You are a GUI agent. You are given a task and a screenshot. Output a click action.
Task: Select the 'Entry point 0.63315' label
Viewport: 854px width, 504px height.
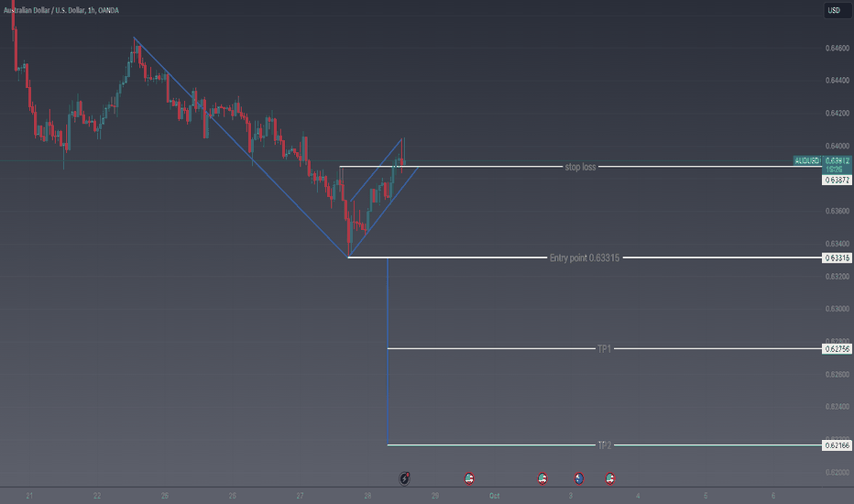pyautogui.click(x=585, y=257)
